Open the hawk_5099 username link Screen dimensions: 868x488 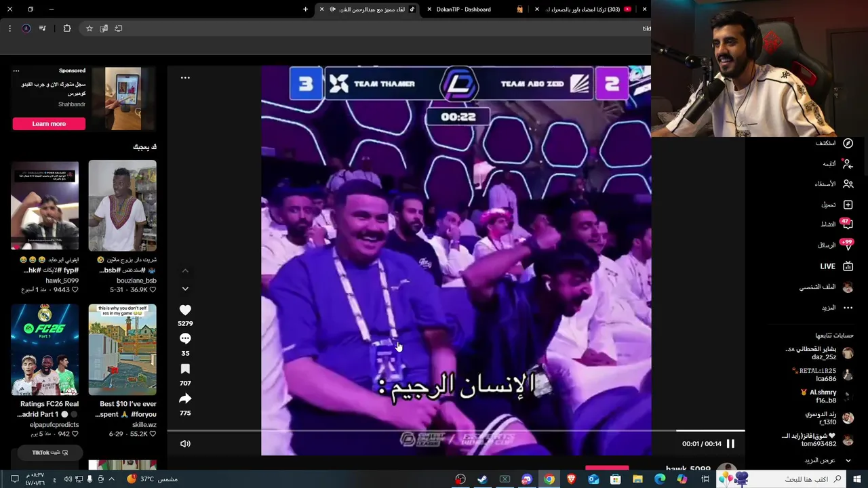pos(62,281)
